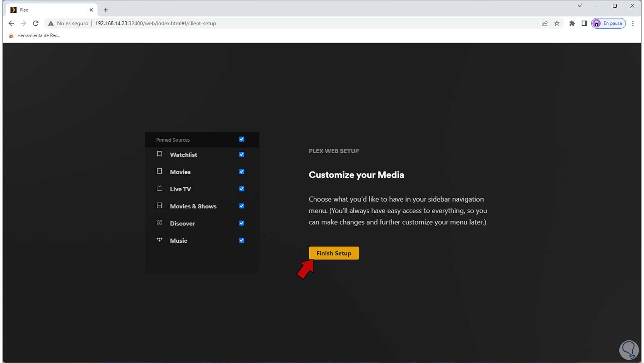Click the Discover label

(183, 223)
